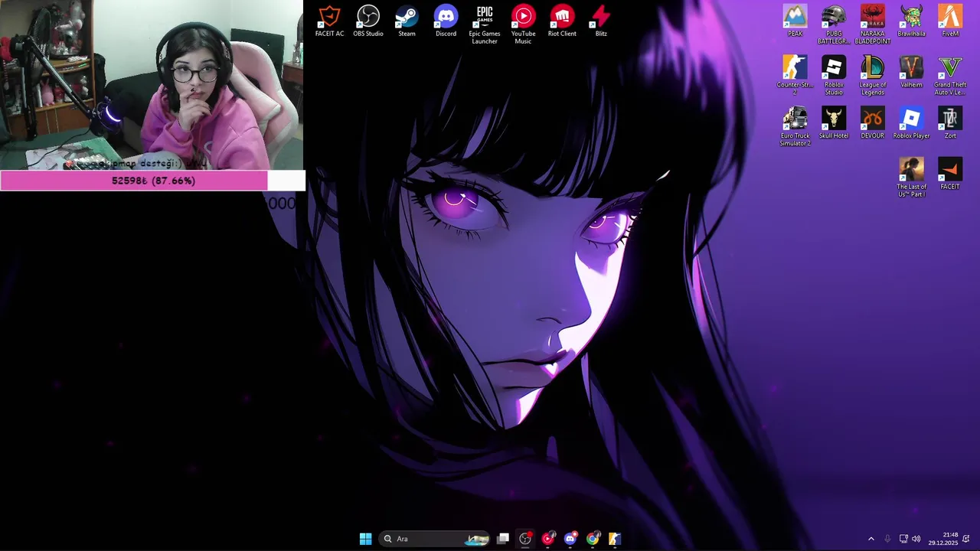Open the volume control in the tray
The width and height of the screenshot is (980, 551).
click(x=916, y=539)
